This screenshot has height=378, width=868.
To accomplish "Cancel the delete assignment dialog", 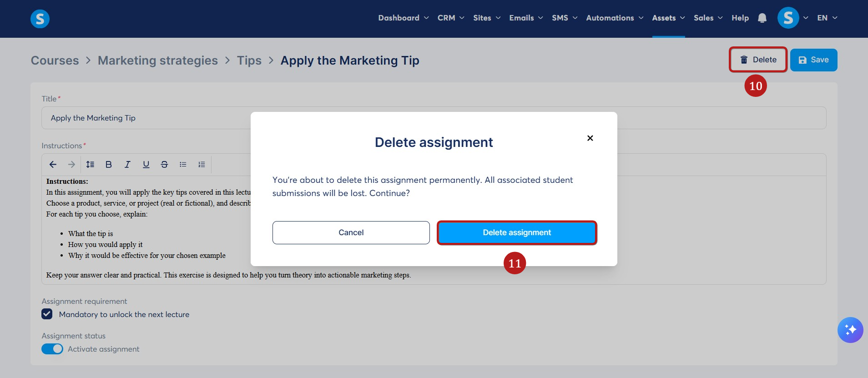I will [x=351, y=232].
